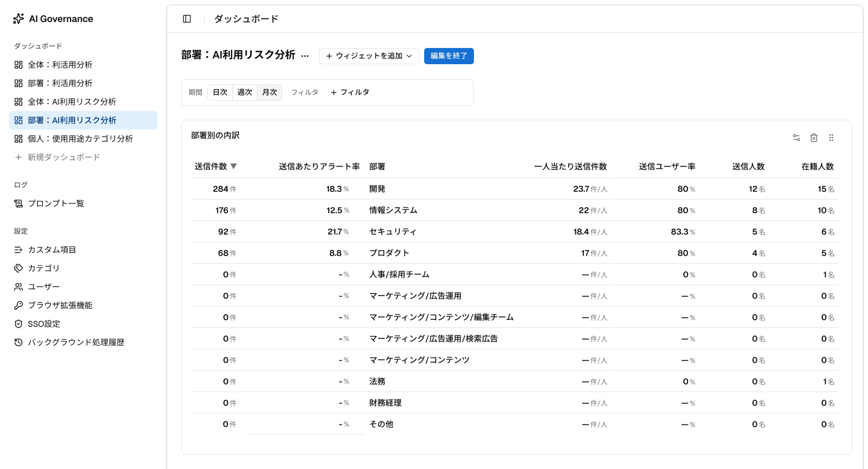Select the 月次 period option
The width and height of the screenshot is (868, 469).
[270, 93]
